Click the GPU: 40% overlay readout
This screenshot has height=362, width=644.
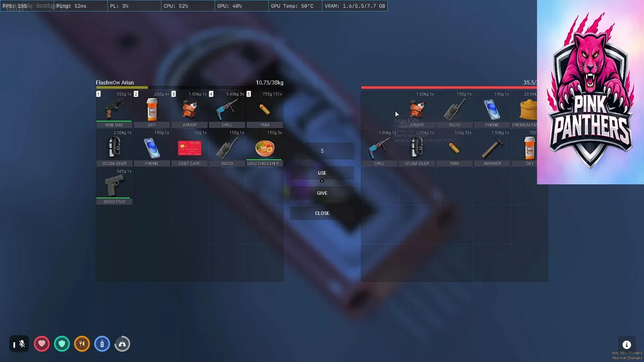pos(229,6)
